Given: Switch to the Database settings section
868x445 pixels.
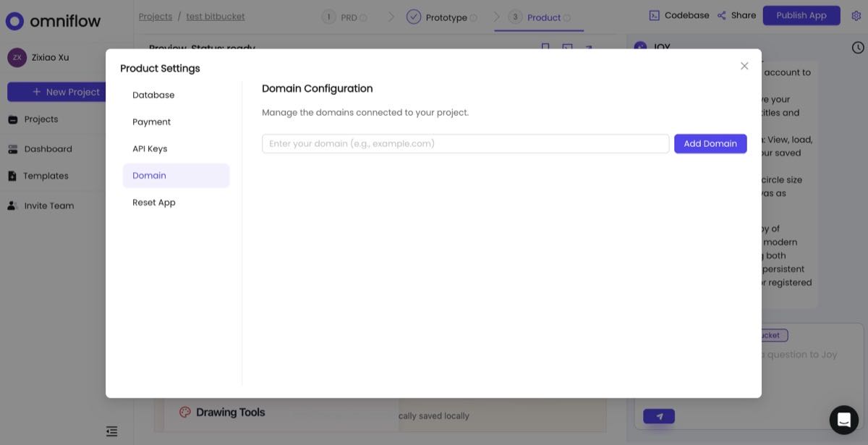Looking at the screenshot, I should click(x=153, y=94).
